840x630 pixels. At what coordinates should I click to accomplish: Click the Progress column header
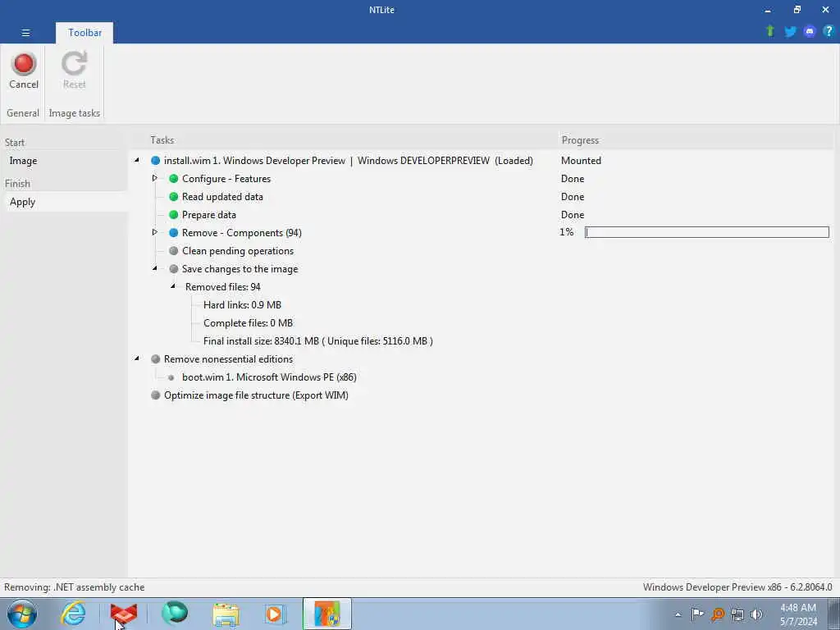(580, 139)
